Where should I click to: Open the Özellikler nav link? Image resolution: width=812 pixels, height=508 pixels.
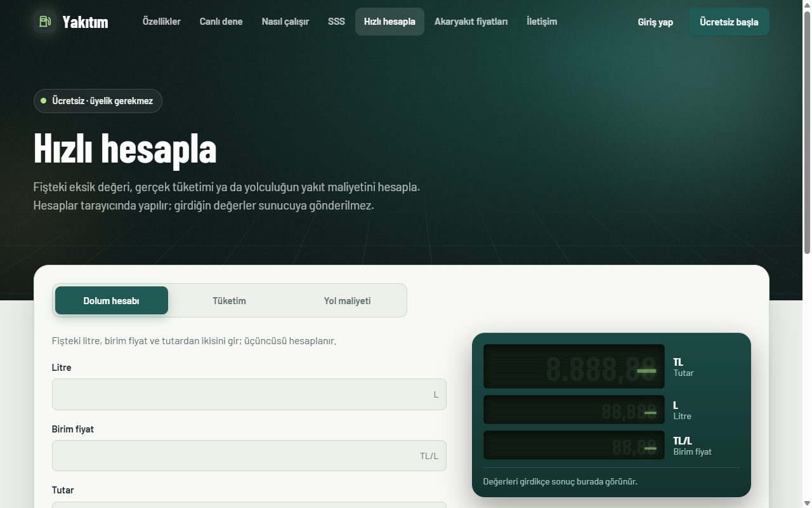click(x=162, y=22)
